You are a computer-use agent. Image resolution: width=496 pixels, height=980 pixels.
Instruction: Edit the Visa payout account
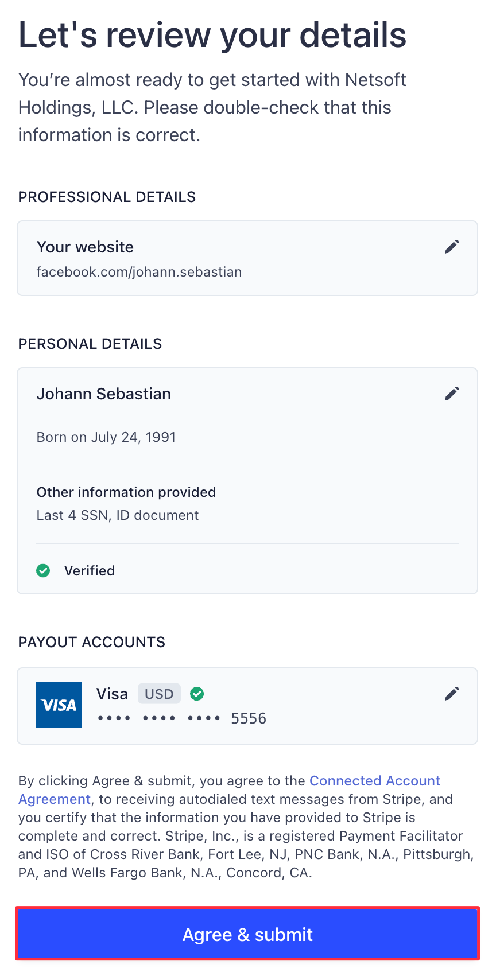point(452,694)
